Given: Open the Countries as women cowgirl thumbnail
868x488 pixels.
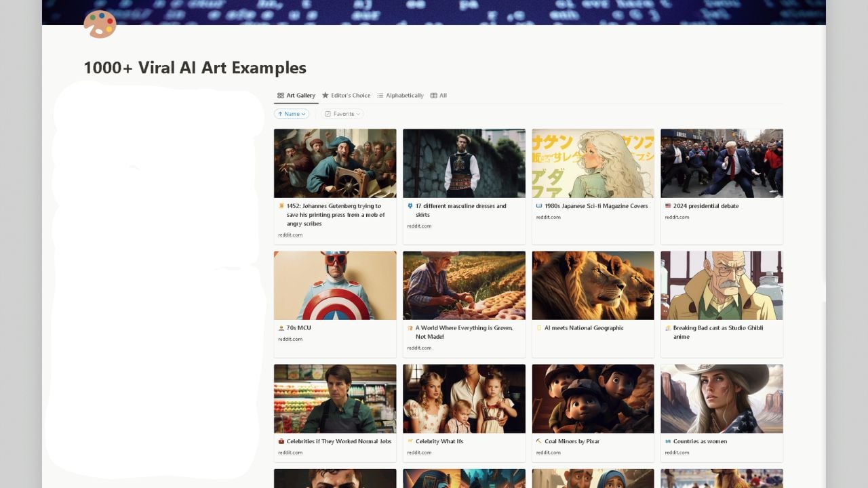Looking at the screenshot, I should click(722, 399).
